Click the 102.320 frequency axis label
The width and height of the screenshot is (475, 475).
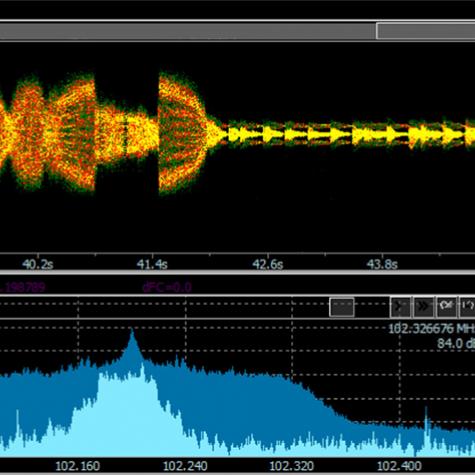pos(292,466)
